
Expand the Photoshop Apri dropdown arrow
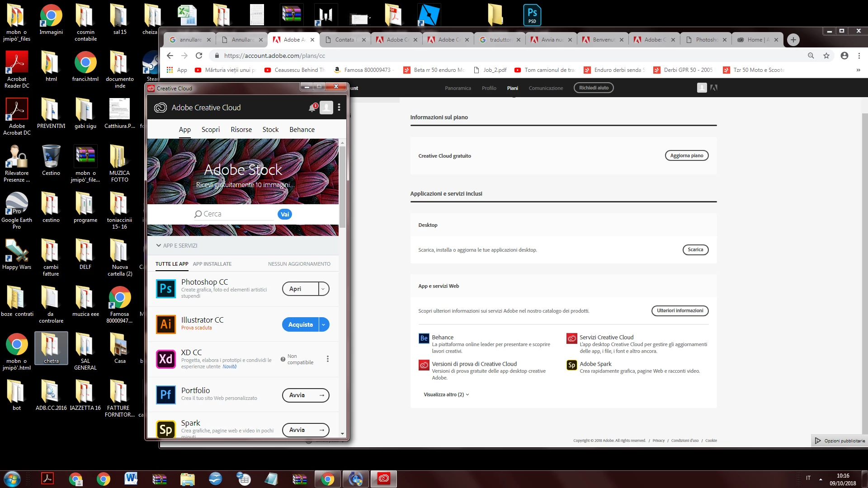324,289
